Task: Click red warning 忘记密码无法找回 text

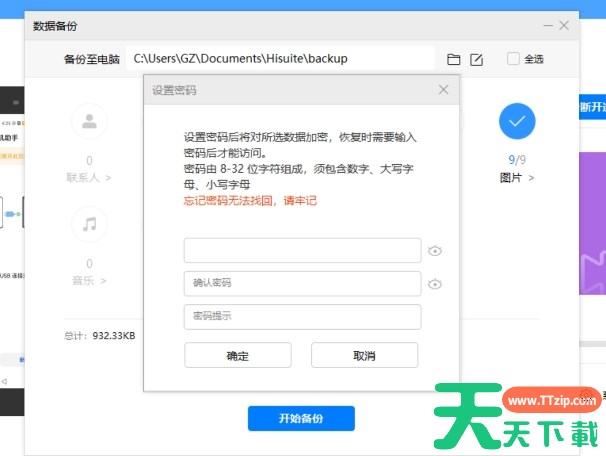Action: [x=250, y=201]
